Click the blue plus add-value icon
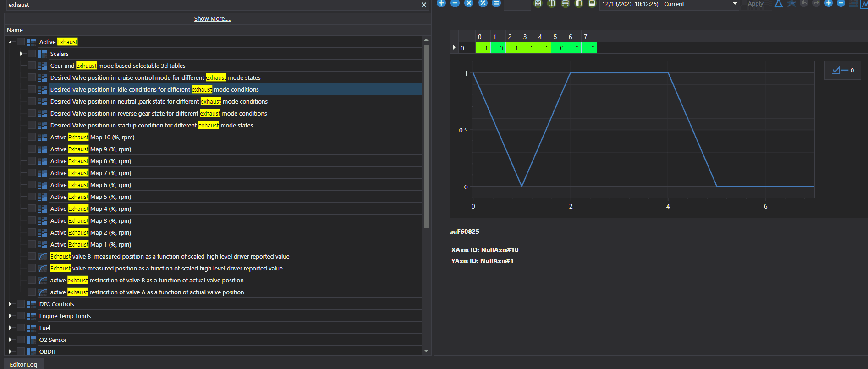Viewport: 868px width, 369px height. [441, 3]
